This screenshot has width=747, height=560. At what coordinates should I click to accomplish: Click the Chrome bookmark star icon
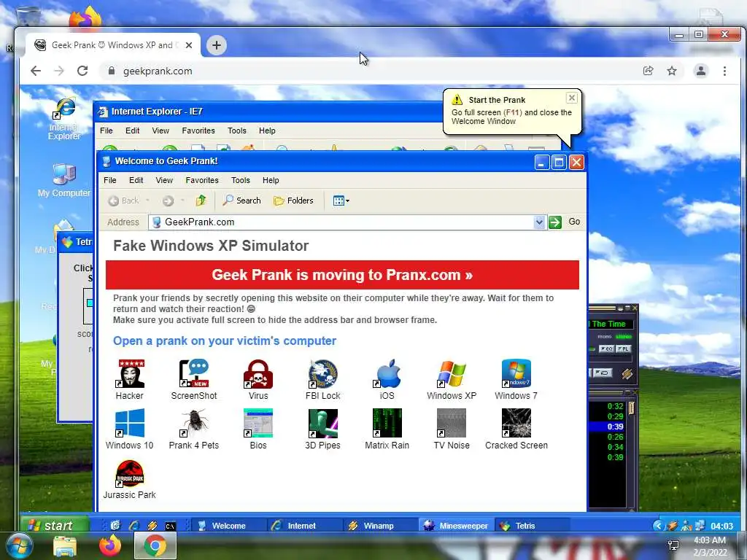672,71
